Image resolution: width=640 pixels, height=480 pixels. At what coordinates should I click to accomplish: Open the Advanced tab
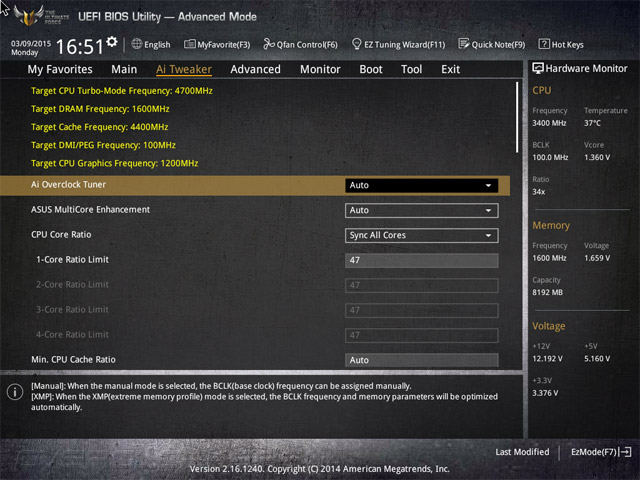[x=255, y=69]
